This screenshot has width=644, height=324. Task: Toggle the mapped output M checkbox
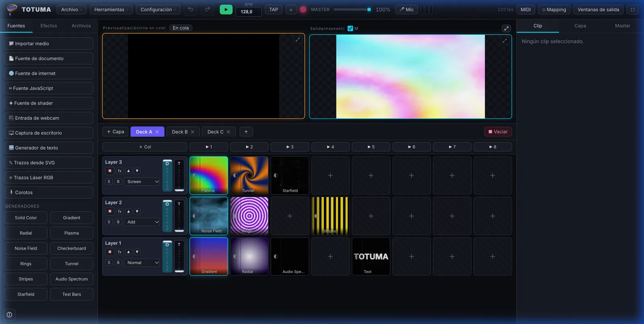pos(350,28)
